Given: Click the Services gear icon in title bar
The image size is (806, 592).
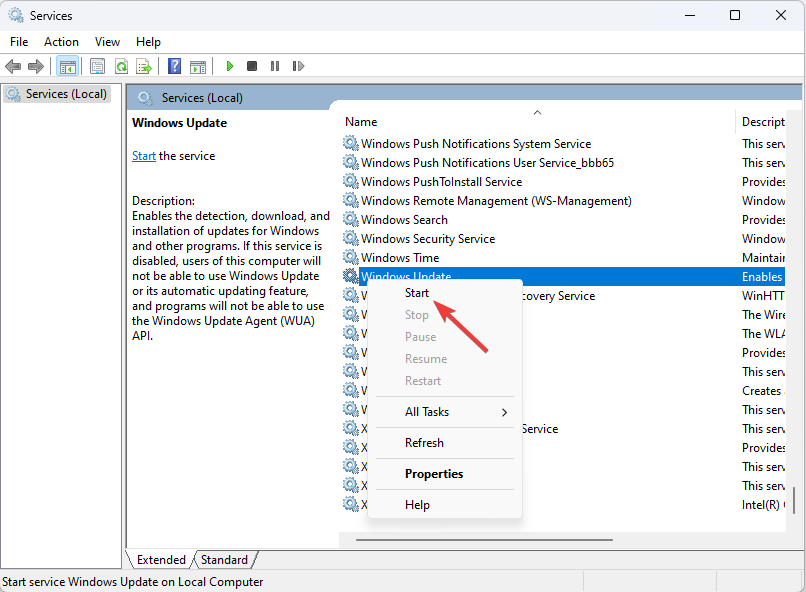Looking at the screenshot, I should [x=16, y=15].
